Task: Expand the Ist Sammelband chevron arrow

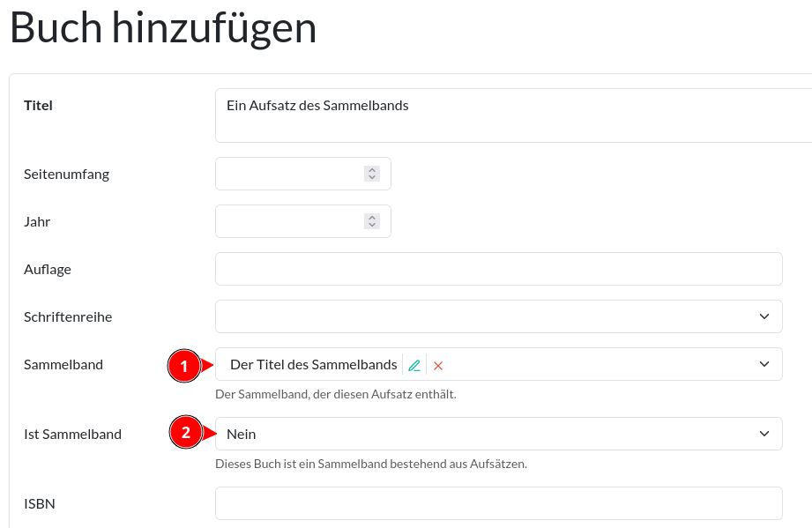Action: point(764,434)
